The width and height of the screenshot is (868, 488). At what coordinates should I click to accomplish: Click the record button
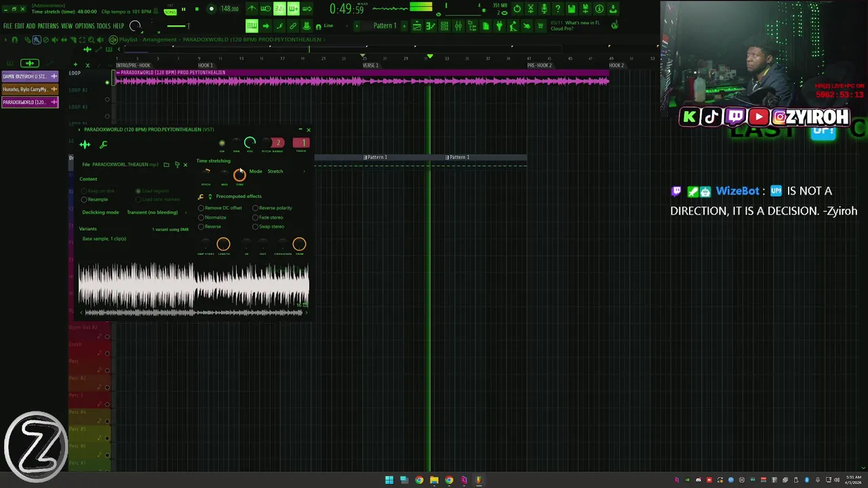(x=211, y=9)
